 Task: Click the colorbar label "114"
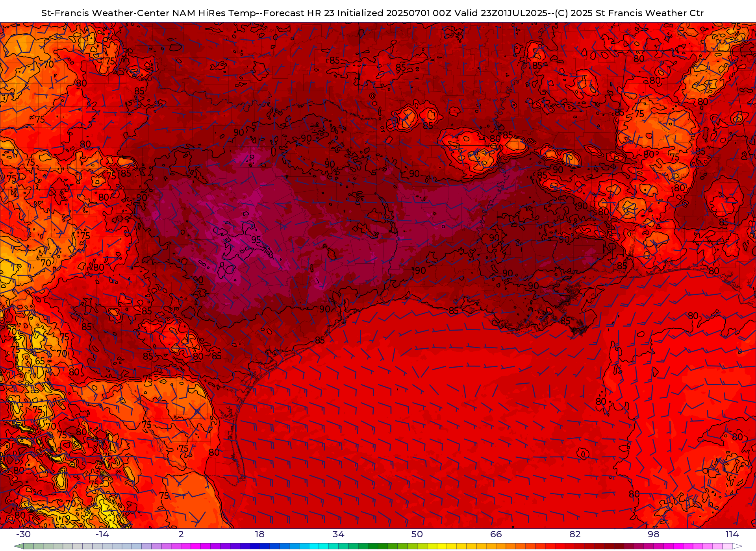[732, 534]
